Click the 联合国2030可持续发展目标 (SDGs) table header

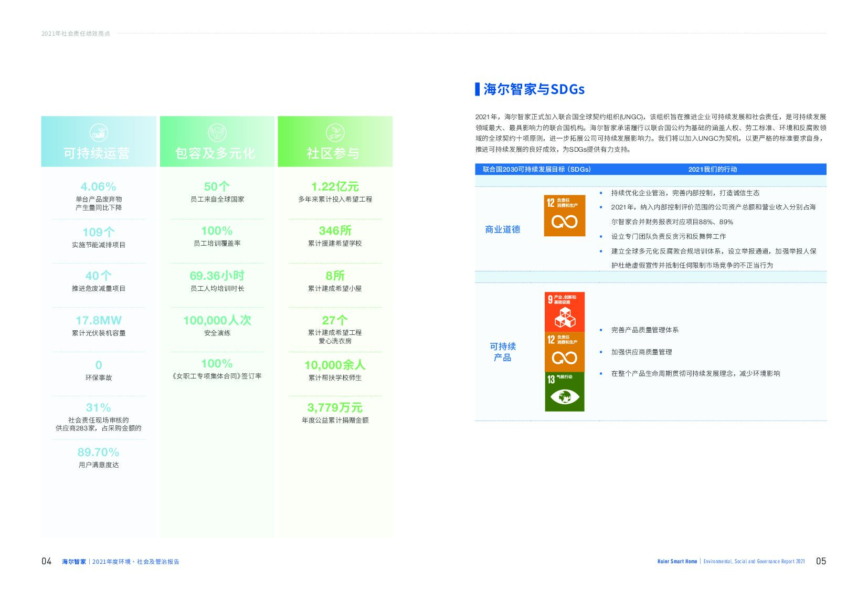(x=536, y=169)
